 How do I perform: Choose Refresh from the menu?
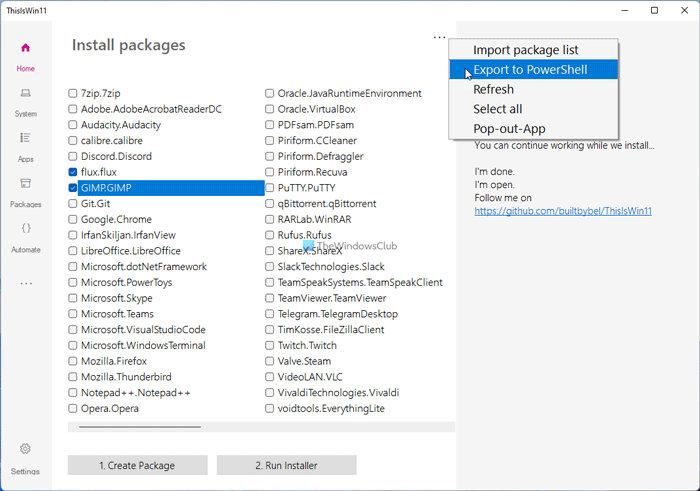533,89
